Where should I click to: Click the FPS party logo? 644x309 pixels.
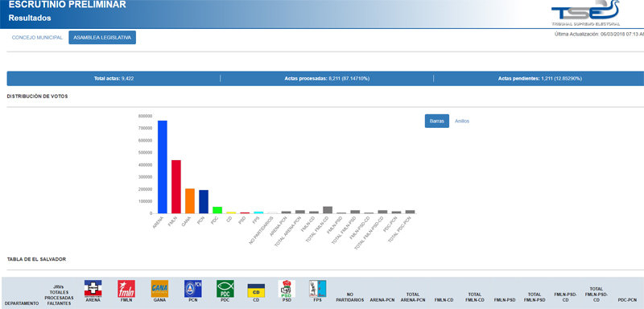point(317,289)
